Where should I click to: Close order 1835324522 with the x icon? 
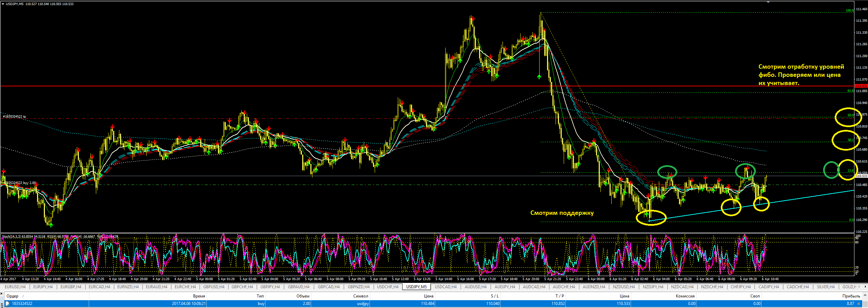(x=858, y=304)
